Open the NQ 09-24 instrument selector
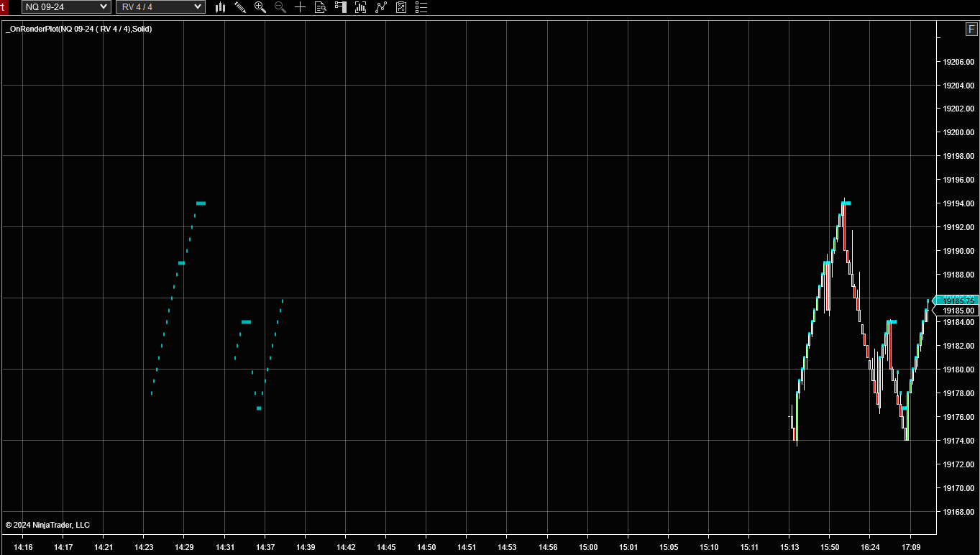Screen dimensions: 980x555 (x=65, y=7)
